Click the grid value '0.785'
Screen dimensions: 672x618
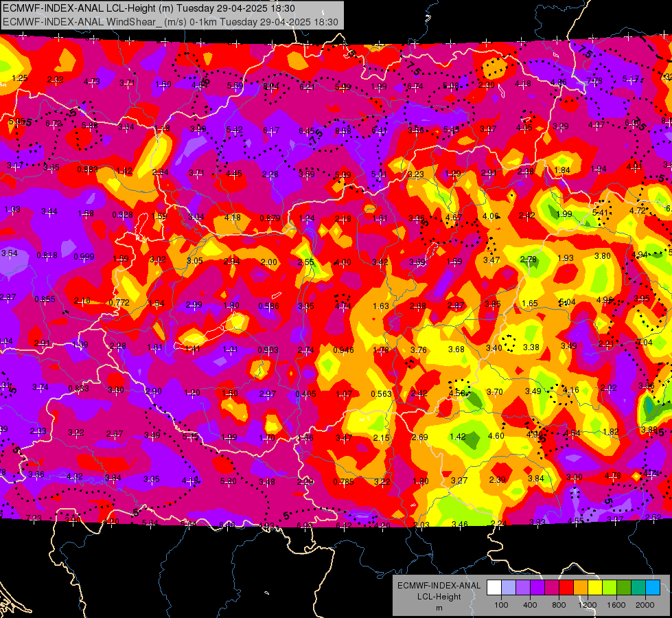344,481
